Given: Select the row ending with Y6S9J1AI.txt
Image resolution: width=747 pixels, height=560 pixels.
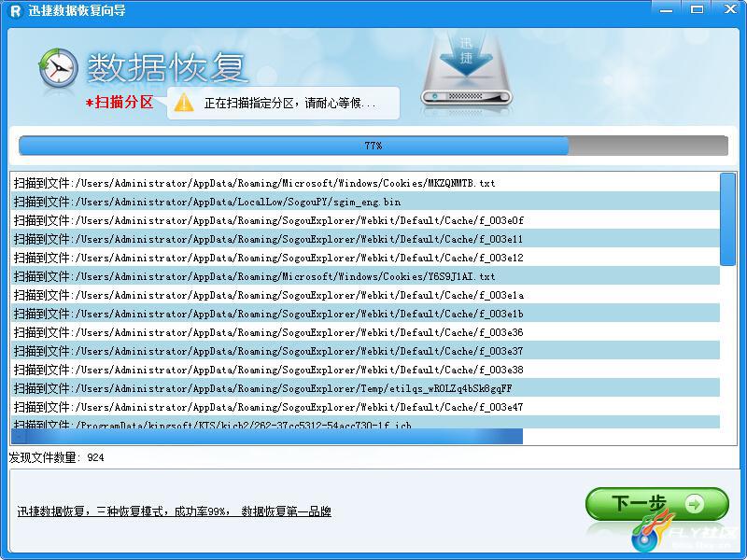Looking at the screenshot, I should pyautogui.click(x=365, y=276).
